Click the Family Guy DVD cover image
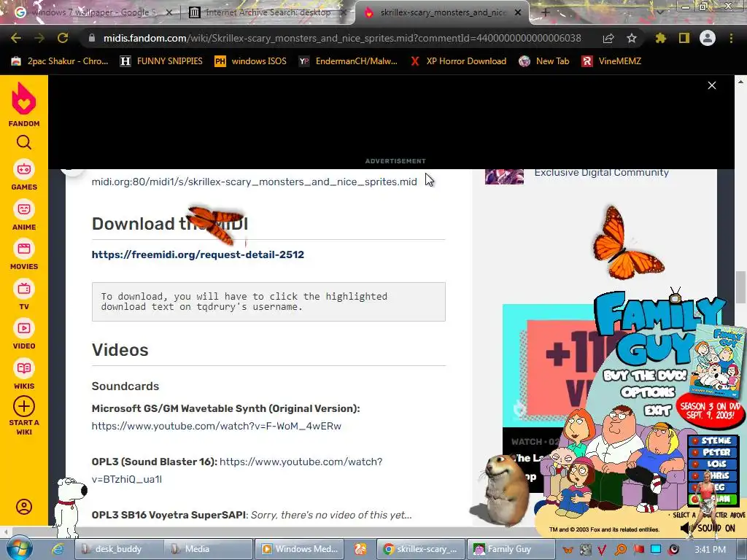The width and height of the screenshot is (747, 560). (x=719, y=361)
